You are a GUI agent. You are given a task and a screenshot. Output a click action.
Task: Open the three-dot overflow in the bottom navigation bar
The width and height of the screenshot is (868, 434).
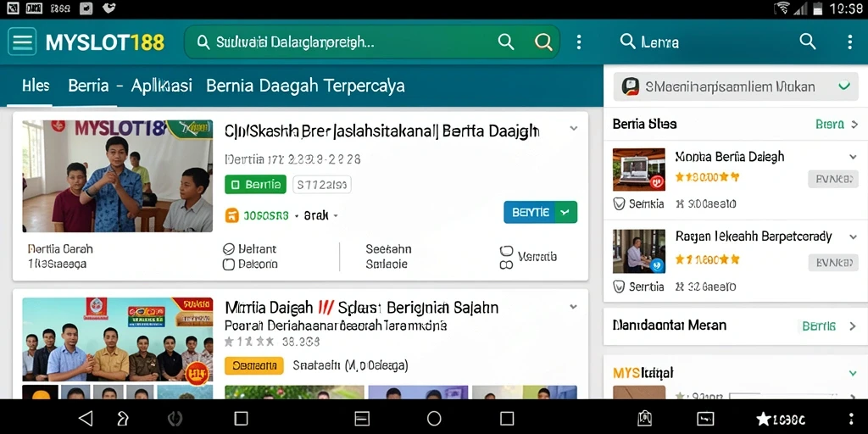[851, 419]
